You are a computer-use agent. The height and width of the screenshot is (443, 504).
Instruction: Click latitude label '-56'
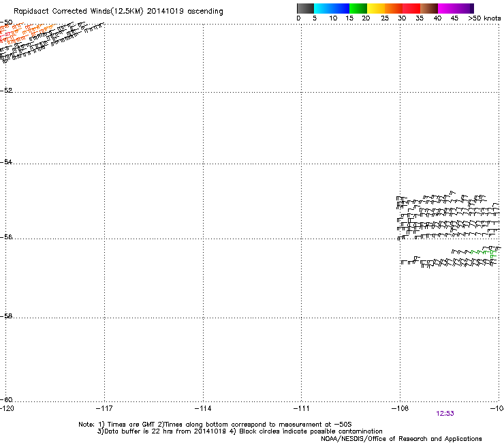pos(6,236)
